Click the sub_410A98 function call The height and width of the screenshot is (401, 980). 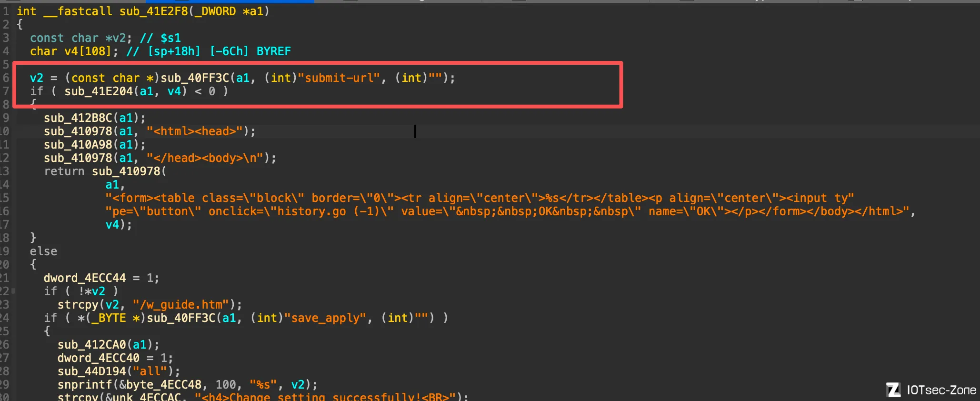tap(78, 144)
